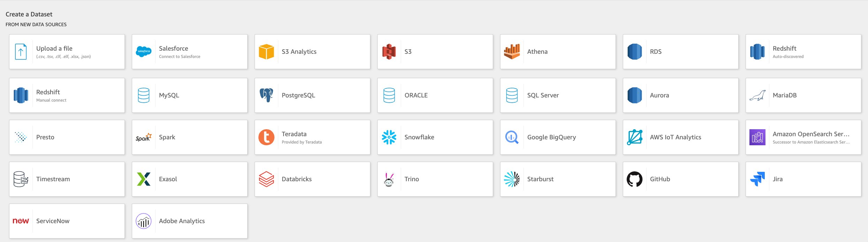Screen dimensions: 868x242
Task: Click the 'MySQL' card label
Action: click(169, 95)
